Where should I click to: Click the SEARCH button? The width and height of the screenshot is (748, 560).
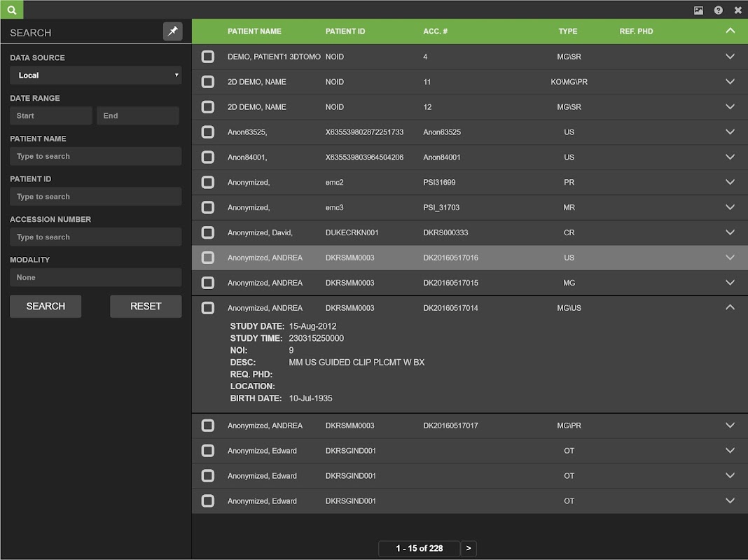pos(46,307)
